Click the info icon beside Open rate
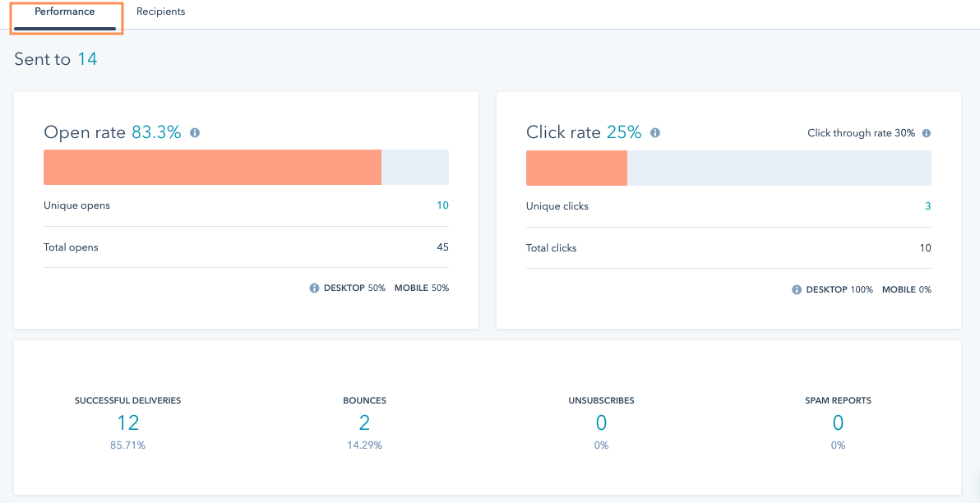Viewport: 980px width, 503px height. [195, 133]
